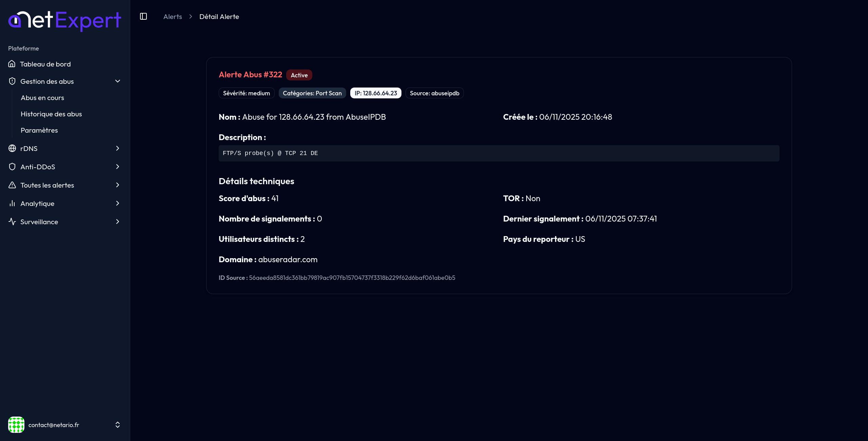Click the red Active status badge

point(299,75)
